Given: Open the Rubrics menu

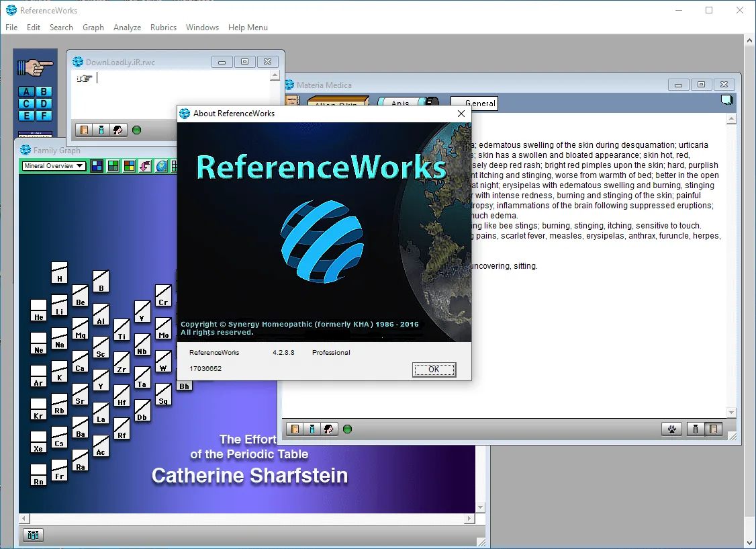Looking at the screenshot, I should pyautogui.click(x=163, y=28).
